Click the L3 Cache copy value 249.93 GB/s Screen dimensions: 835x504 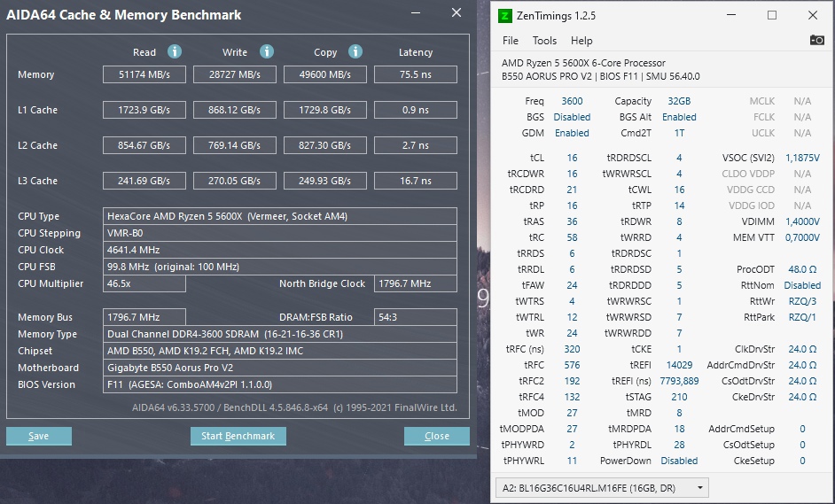tap(324, 181)
